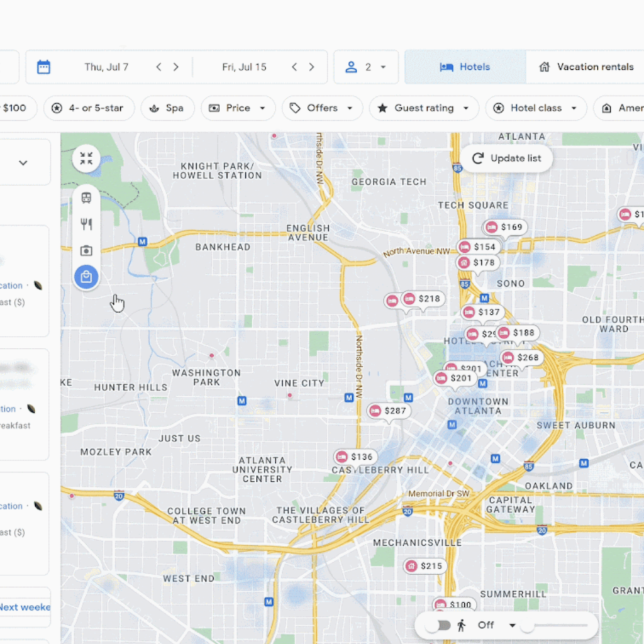This screenshot has width=644, height=644.
Task: Toggle the Spa filter chip
Action: click(x=167, y=108)
